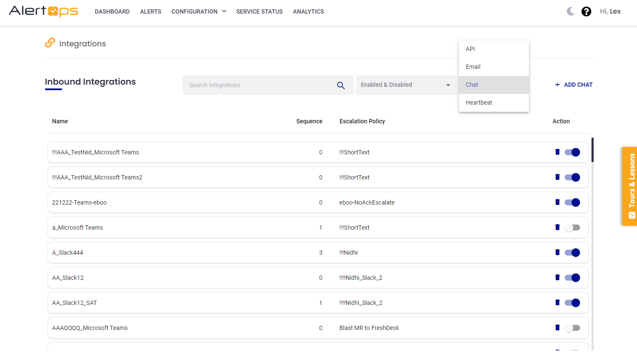The image size is (637, 364).
Task: Delete the AAAQQQQ_Microsoft Teams integration
Action: (557, 327)
